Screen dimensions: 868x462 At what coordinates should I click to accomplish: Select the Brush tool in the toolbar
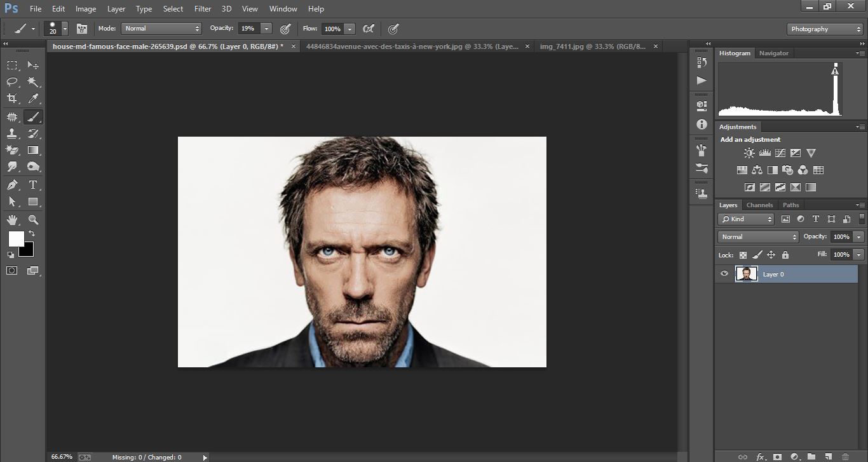[x=33, y=116]
